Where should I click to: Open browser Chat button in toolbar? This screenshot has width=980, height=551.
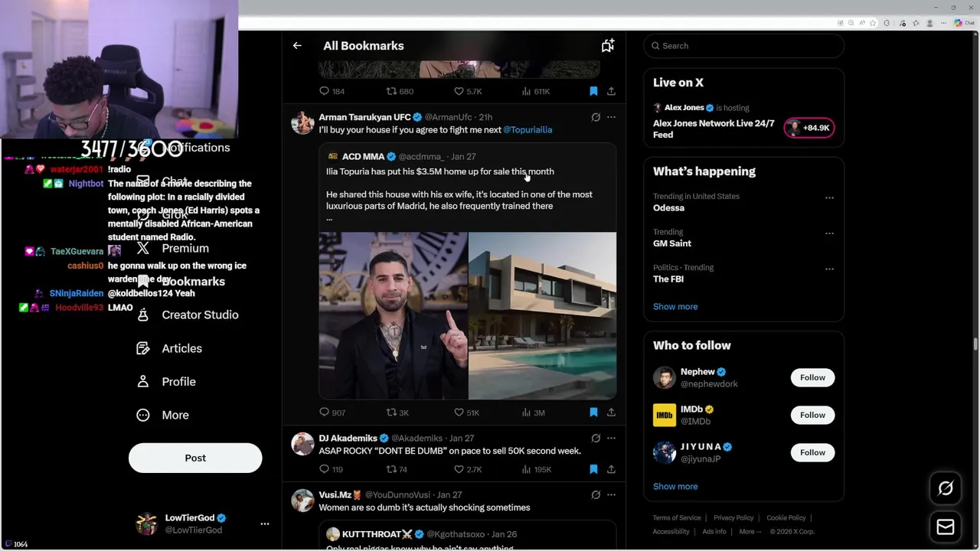pos(963,23)
